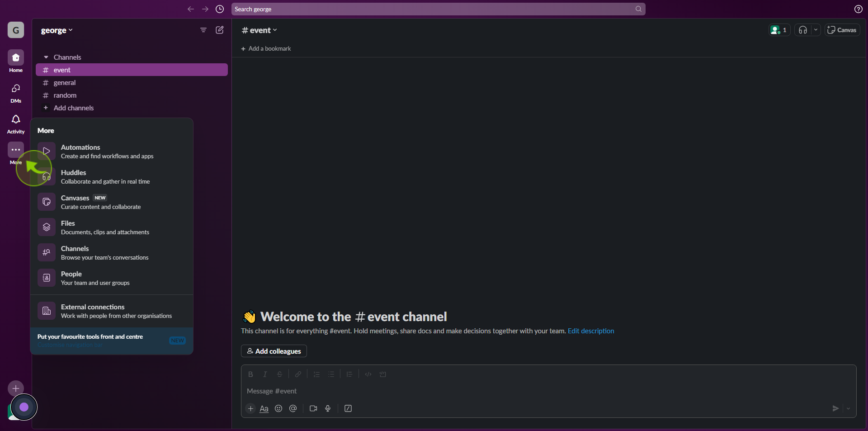Record an audio clip with microphone

tap(328, 408)
